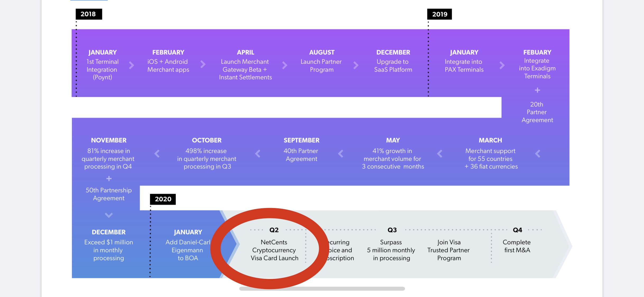The image size is (644, 297).
Task: Select the 2020 year marker
Action: pos(163,199)
